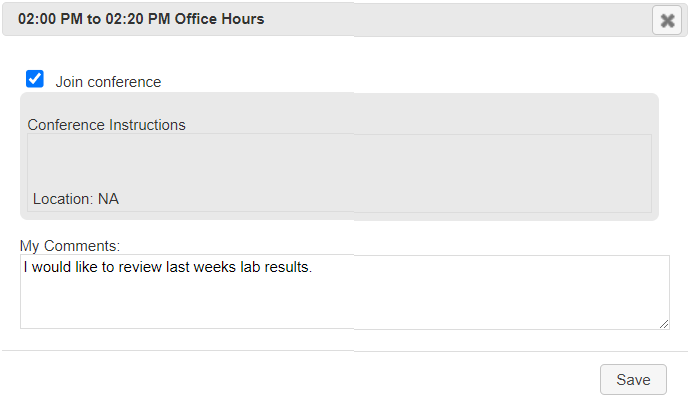Click the 02:00 PM Office Hours title

tap(141, 19)
